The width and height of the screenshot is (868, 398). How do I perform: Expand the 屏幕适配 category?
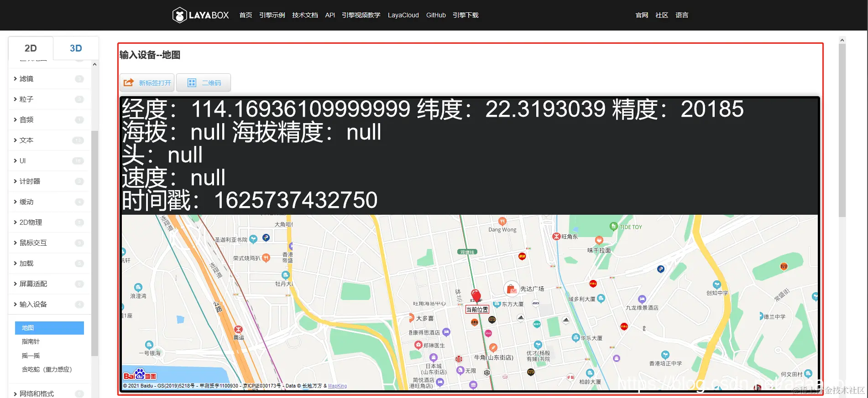[x=49, y=284]
